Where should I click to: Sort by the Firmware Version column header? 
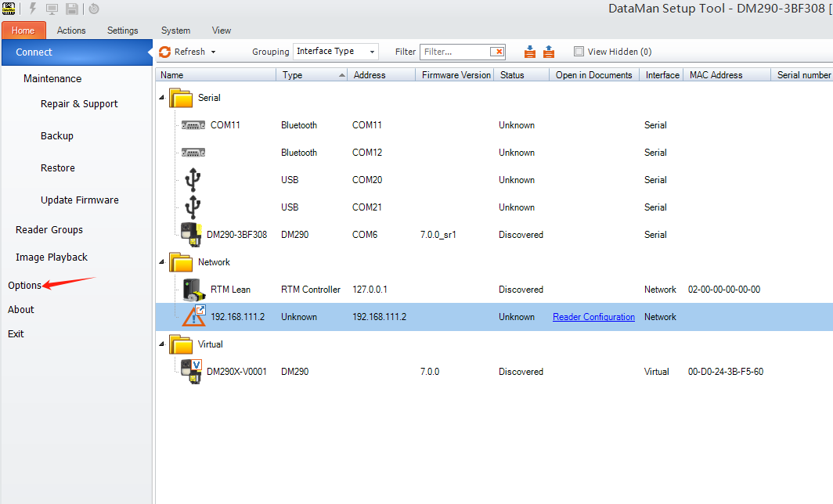tap(456, 75)
